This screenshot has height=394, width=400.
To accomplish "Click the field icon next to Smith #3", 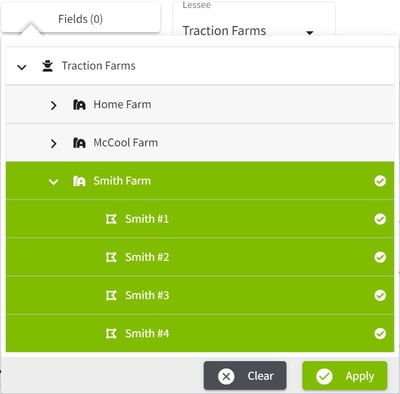I will (x=111, y=295).
